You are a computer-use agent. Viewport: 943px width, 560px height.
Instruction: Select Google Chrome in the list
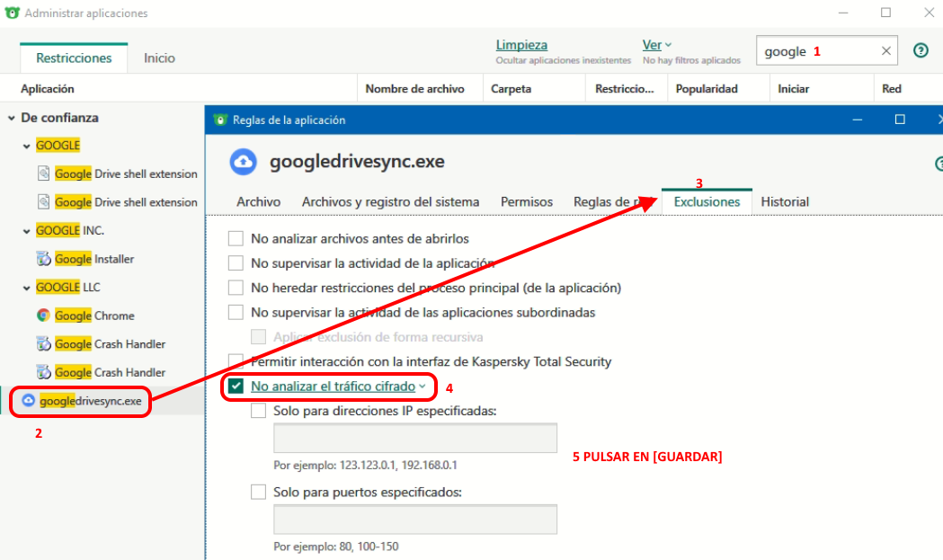click(x=94, y=316)
